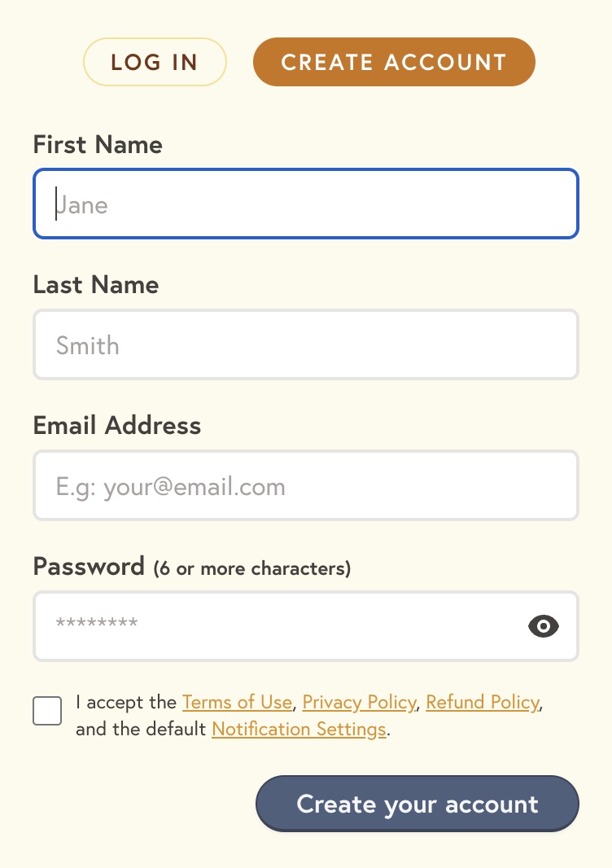Click the "I accept the" label text
The width and height of the screenshot is (612, 868).
pyautogui.click(x=126, y=703)
